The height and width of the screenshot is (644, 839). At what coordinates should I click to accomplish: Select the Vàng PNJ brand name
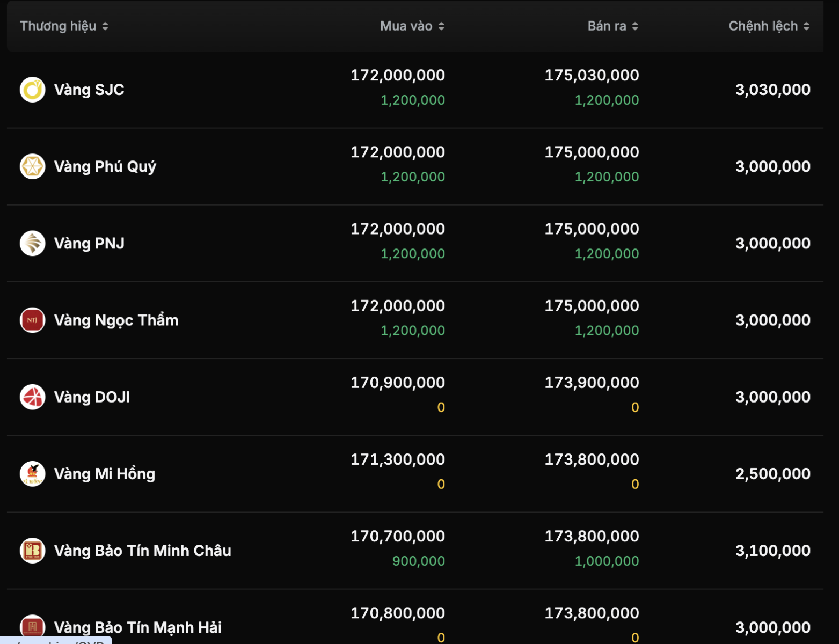click(x=89, y=243)
